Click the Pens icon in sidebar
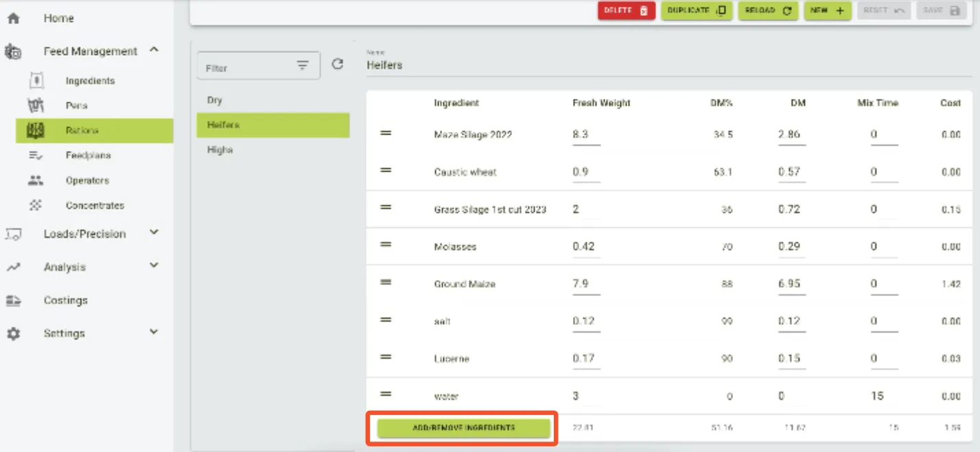 coord(36,106)
